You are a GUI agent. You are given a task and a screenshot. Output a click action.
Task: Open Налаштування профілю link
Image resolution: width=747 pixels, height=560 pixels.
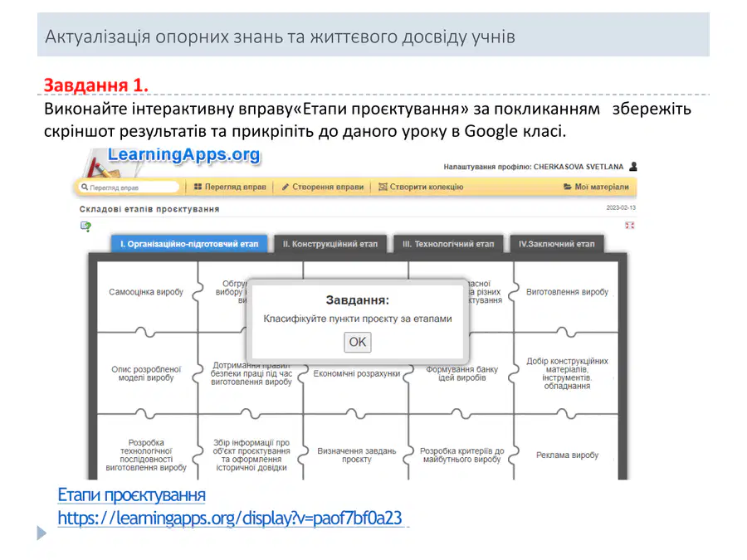(x=534, y=167)
